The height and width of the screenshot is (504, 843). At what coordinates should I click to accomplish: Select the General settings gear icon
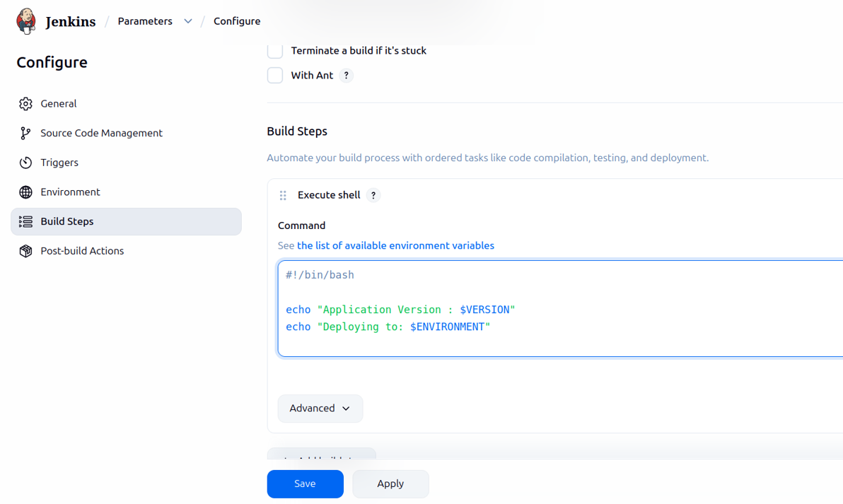point(25,103)
